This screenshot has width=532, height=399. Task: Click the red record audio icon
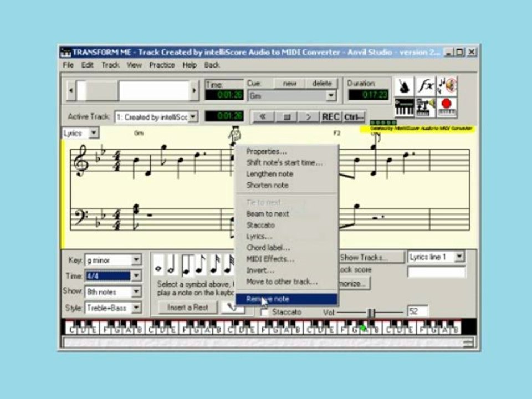click(447, 108)
